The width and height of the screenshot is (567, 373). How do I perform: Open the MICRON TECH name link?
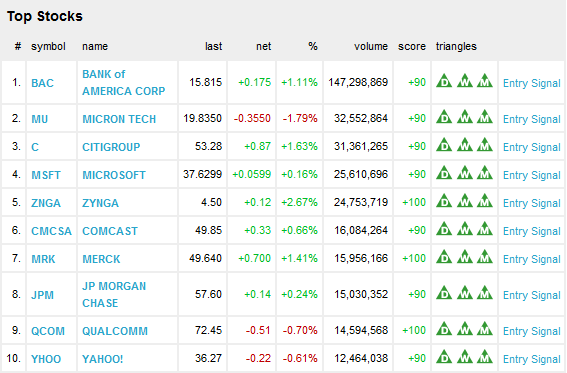tap(119, 119)
